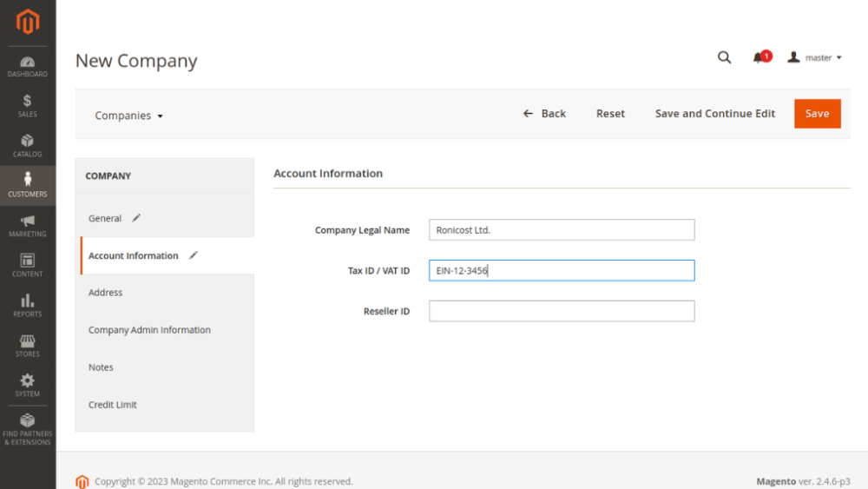
Task: Focus the Company Legal Name field
Action: click(562, 230)
